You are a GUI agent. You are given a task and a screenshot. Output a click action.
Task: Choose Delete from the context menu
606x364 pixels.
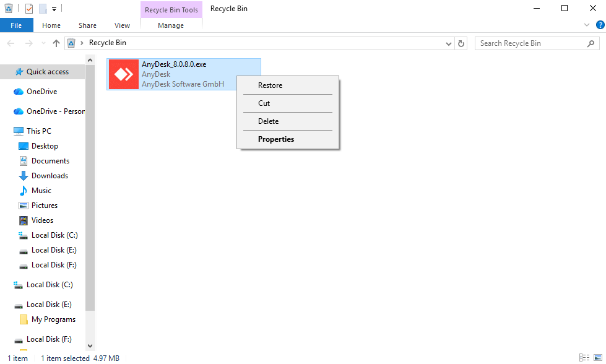pos(288,121)
